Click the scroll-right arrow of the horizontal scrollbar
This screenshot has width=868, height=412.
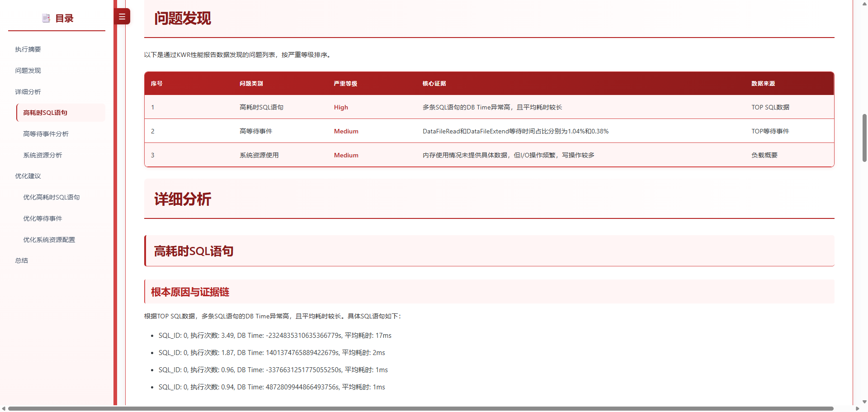point(857,408)
